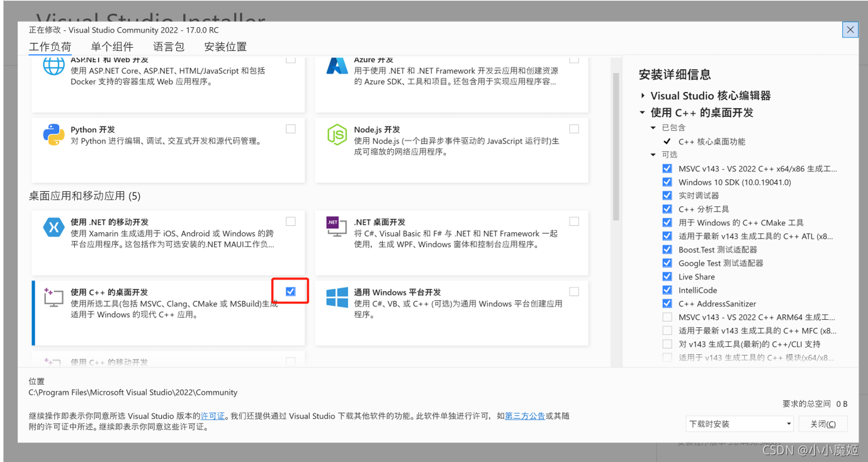
Task: Open the 语言包 tab
Action: pos(168,47)
